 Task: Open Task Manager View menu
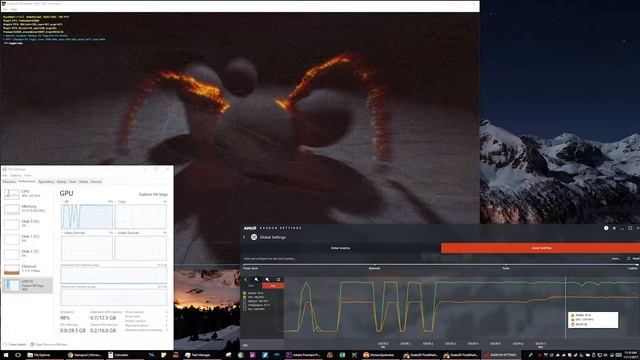point(27,176)
